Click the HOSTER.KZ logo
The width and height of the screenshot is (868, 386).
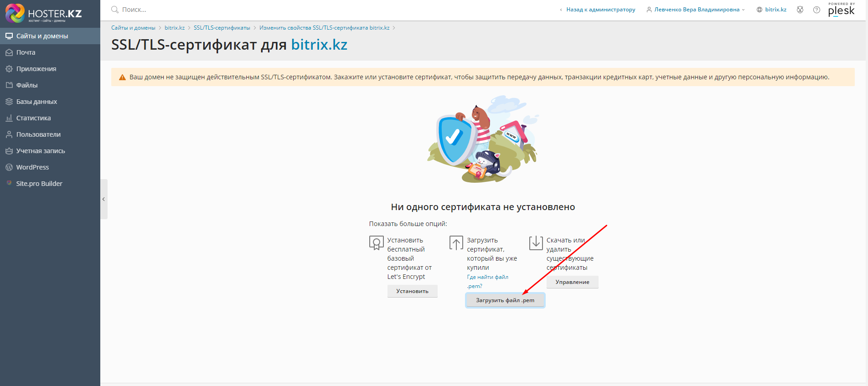(44, 13)
